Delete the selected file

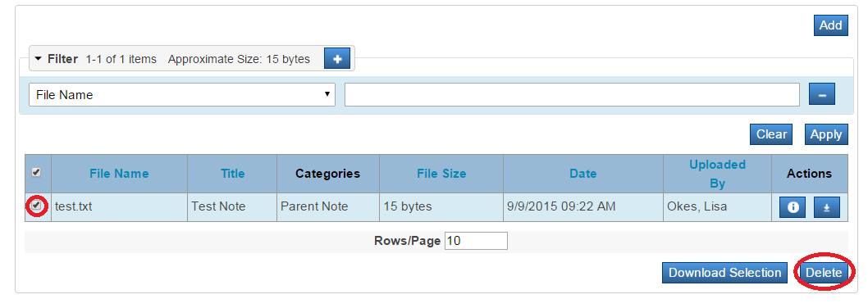pos(824,273)
